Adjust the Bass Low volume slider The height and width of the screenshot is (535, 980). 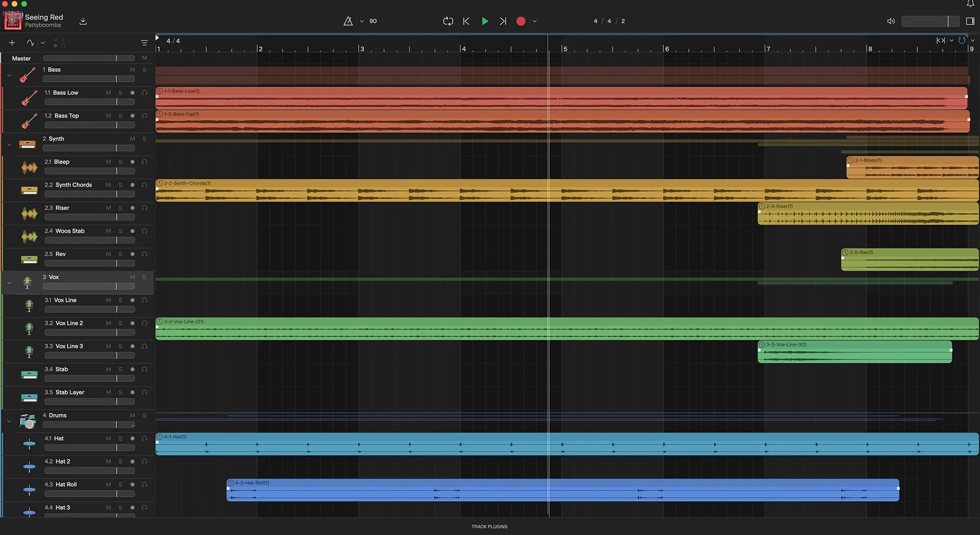90,102
